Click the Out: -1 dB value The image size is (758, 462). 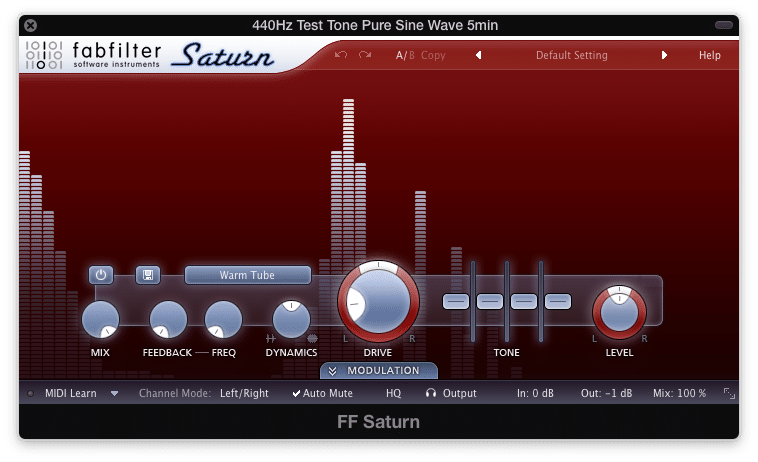pos(606,393)
